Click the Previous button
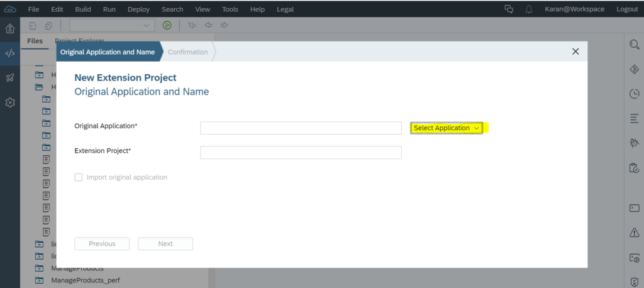 (102, 243)
